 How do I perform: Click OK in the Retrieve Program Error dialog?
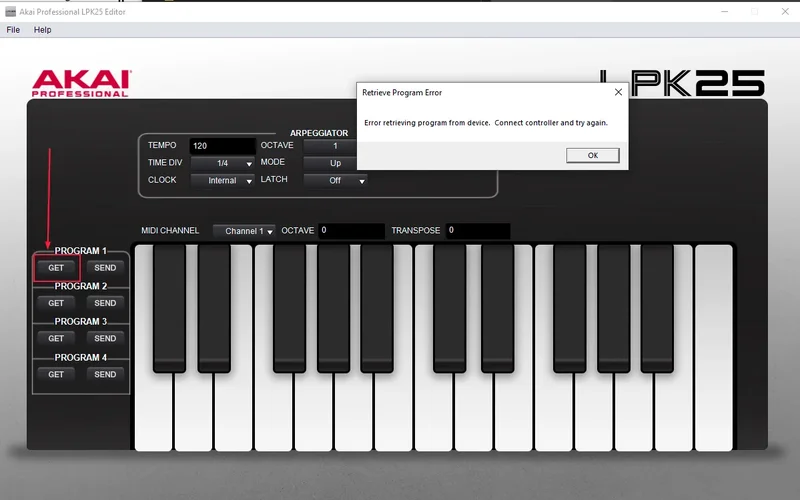pyautogui.click(x=592, y=155)
